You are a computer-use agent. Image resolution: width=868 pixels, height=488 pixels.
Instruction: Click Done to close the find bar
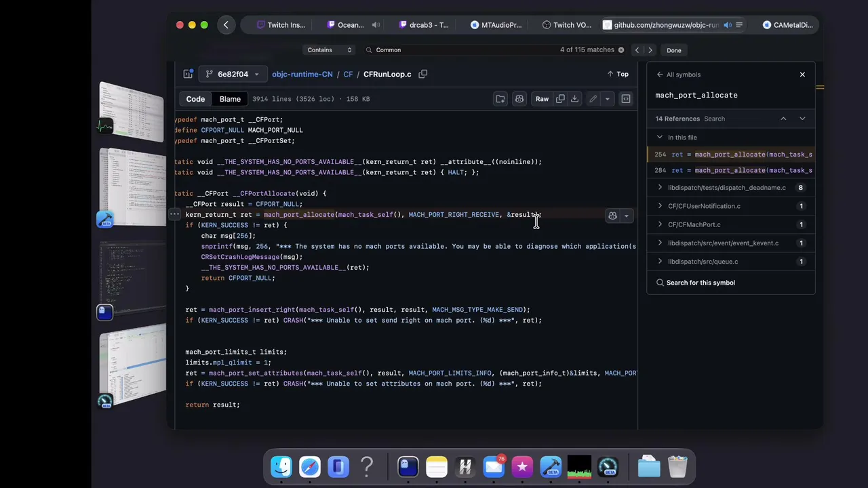(x=673, y=50)
